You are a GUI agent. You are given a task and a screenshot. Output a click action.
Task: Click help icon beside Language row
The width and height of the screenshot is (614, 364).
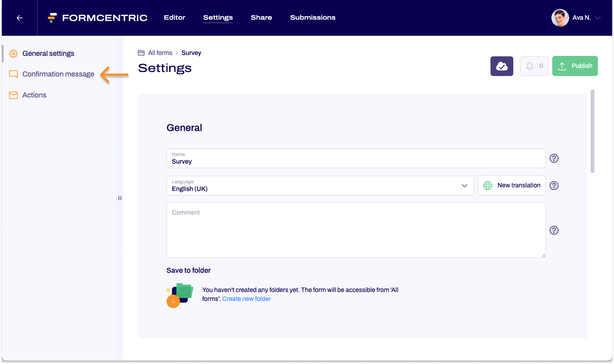[x=554, y=186]
